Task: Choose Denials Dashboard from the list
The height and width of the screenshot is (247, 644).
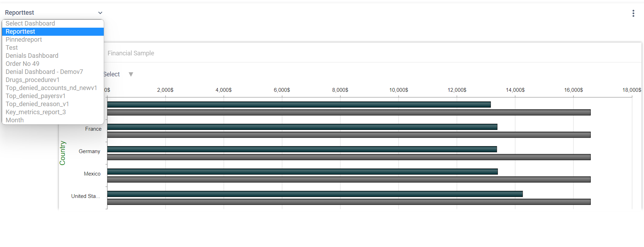Action: click(x=32, y=56)
